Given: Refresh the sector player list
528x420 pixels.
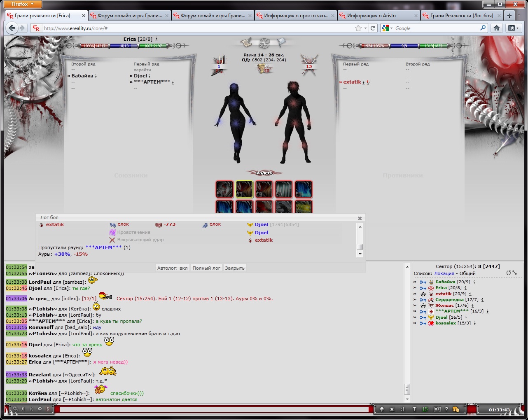Looking at the screenshot, I should (x=509, y=273).
